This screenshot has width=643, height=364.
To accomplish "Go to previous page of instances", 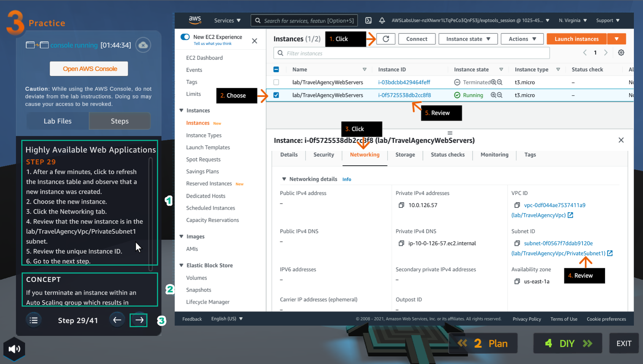I will point(585,52).
